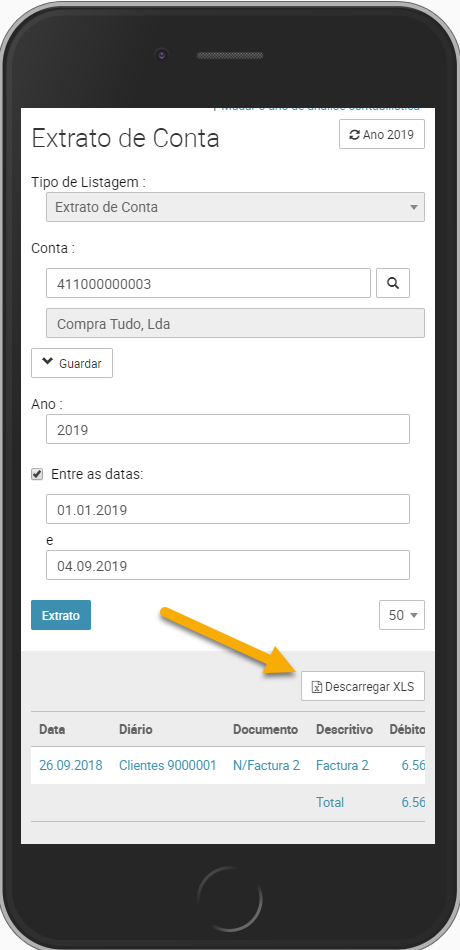Screen dimensions: 460x950
Task: Open the Tipo de Listagem dropdown
Action: pyautogui.click(x=235, y=207)
